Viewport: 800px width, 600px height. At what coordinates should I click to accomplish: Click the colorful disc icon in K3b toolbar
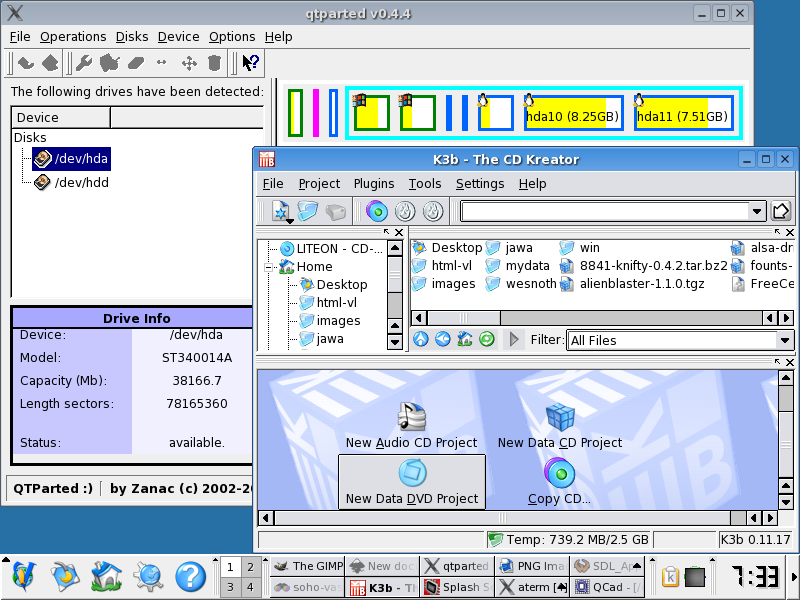377,211
